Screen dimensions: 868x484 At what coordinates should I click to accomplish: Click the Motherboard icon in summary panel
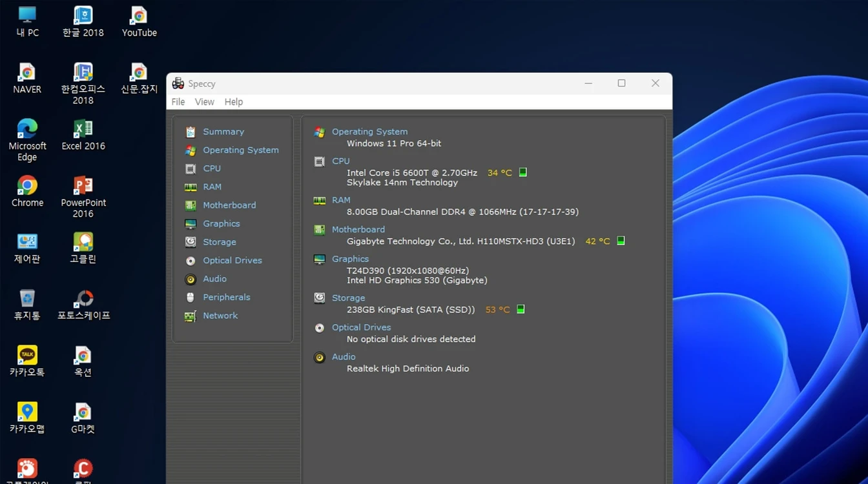coord(319,230)
